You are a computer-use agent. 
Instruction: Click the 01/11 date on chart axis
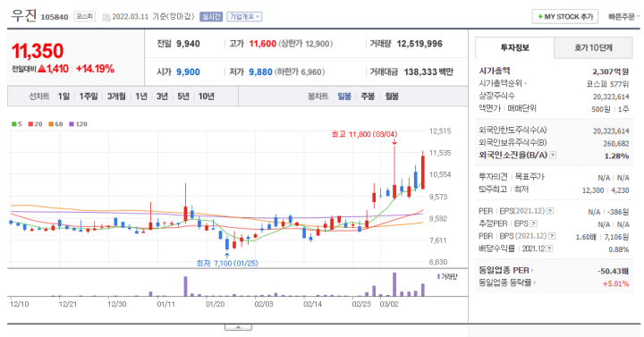click(165, 304)
